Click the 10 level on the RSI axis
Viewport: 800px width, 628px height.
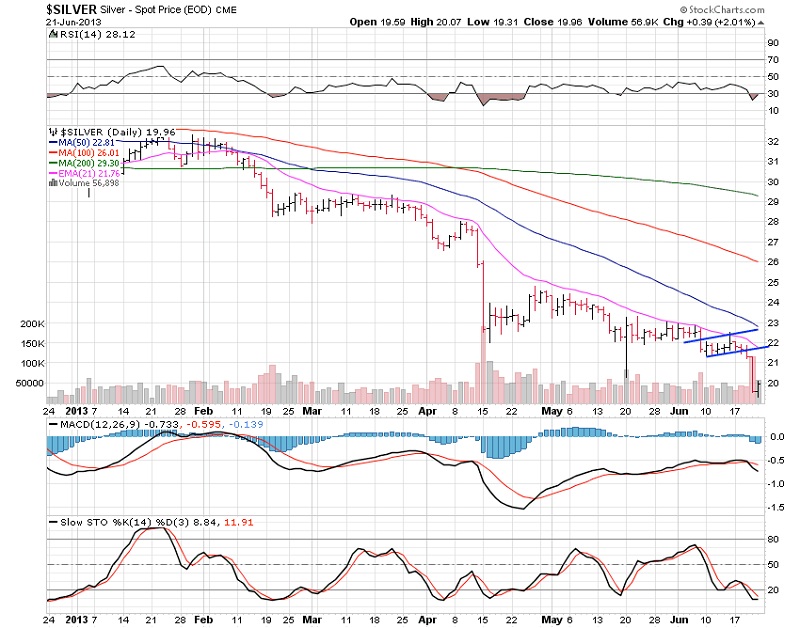click(x=773, y=111)
